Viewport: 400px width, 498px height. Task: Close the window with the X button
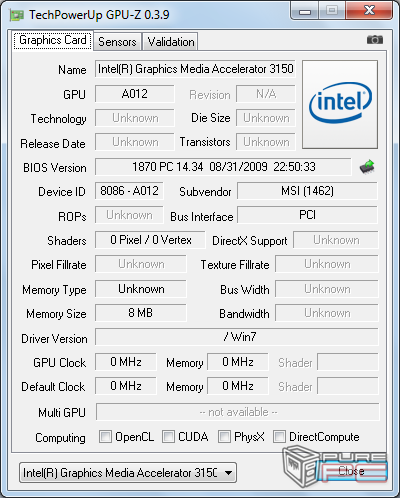(369, 10)
